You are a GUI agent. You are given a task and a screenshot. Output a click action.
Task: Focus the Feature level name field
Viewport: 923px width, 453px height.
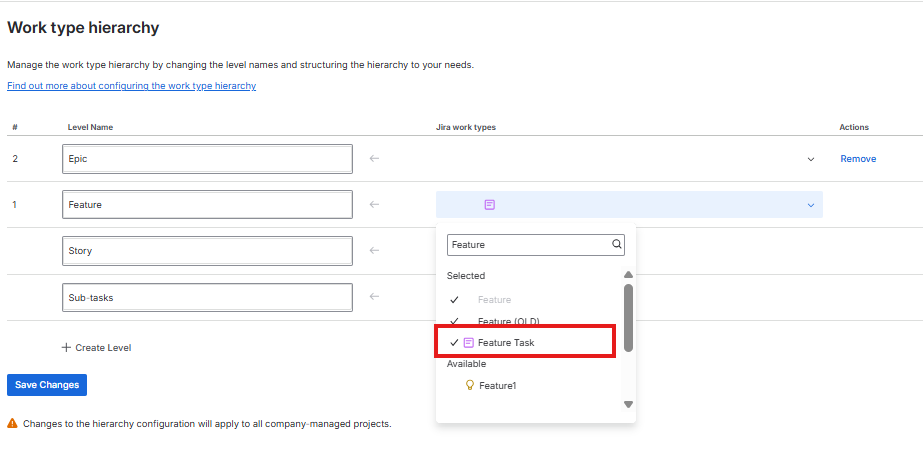point(207,205)
